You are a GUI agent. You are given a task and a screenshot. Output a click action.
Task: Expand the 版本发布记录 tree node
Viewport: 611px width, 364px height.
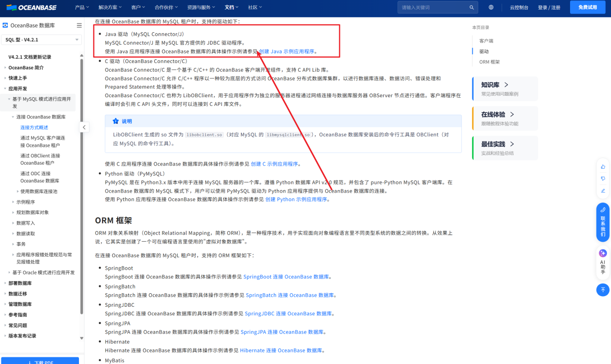(x=5, y=336)
